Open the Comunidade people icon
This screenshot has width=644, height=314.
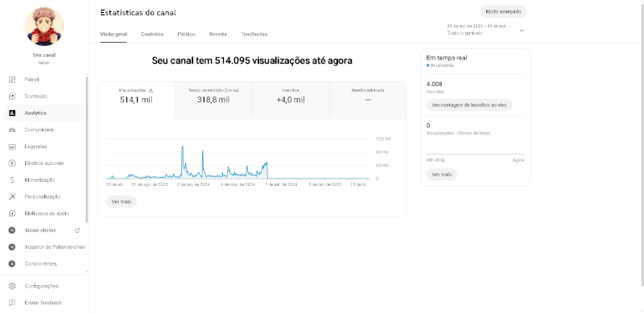point(12,130)
